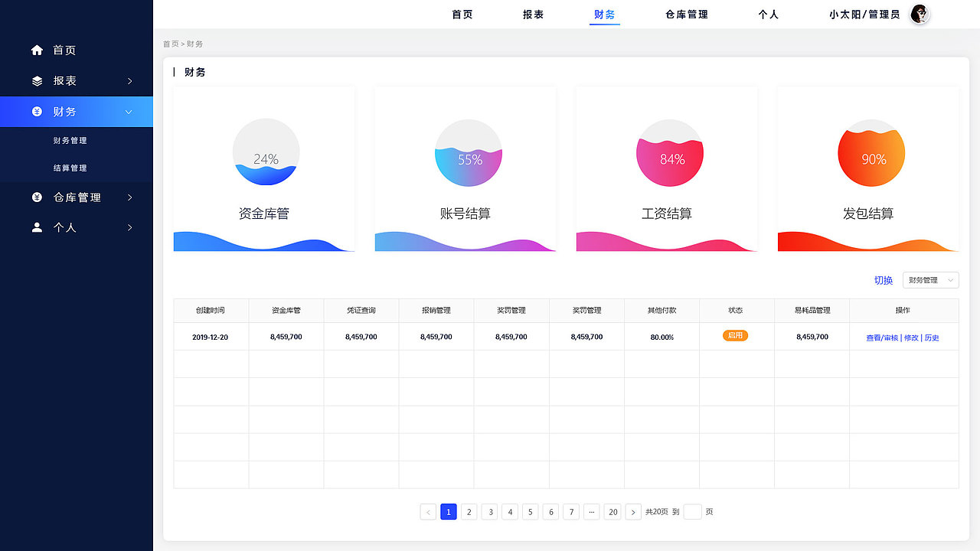This screenshot has width=980, height=551.
Task: Switch to the 仓库管理 top tab
Action: (x=687, y=14)
